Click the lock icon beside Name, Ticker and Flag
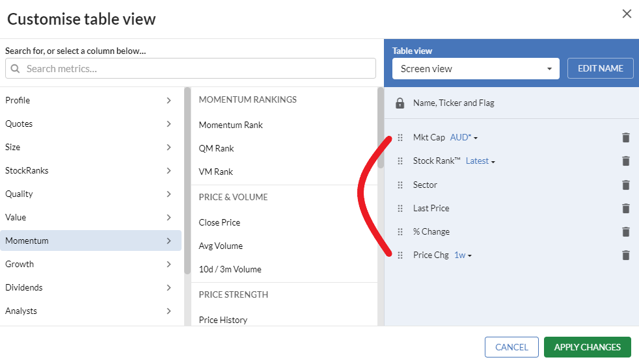 400,103
